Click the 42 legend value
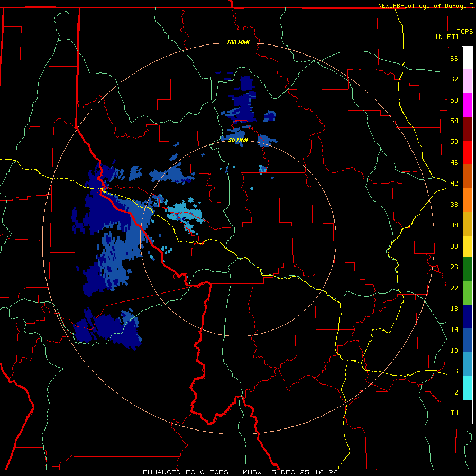 click(x=454, y=184)
